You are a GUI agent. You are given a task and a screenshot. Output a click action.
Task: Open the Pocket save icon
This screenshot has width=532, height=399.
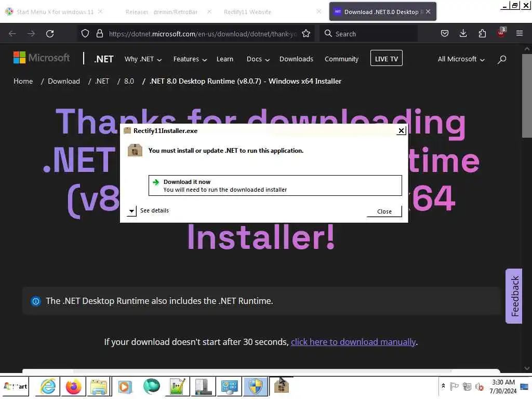[445, 34]
